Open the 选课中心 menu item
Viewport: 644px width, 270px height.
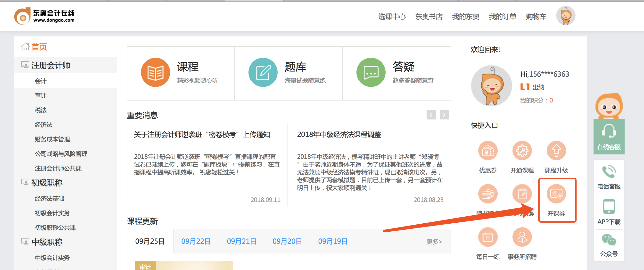coord(392,16)
